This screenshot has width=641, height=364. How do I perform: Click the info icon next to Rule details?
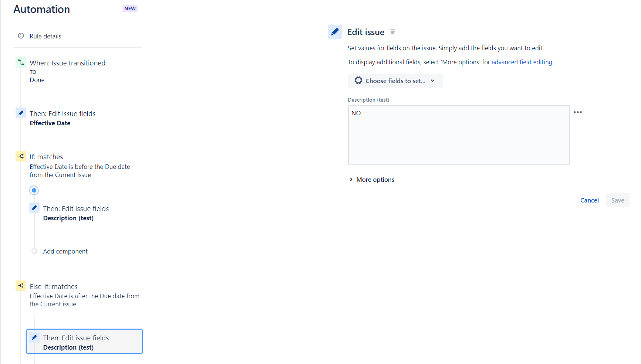point(20,35)
